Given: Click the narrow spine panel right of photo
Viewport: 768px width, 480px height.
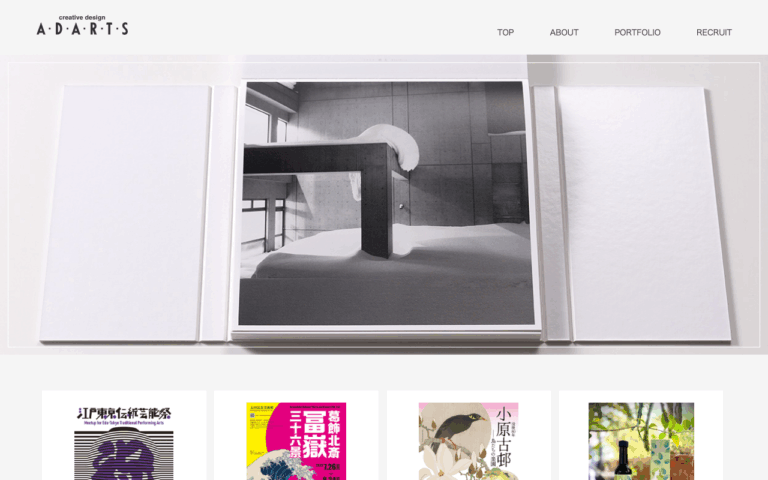Looking at the screenshot, I should (x=550, y=214).
